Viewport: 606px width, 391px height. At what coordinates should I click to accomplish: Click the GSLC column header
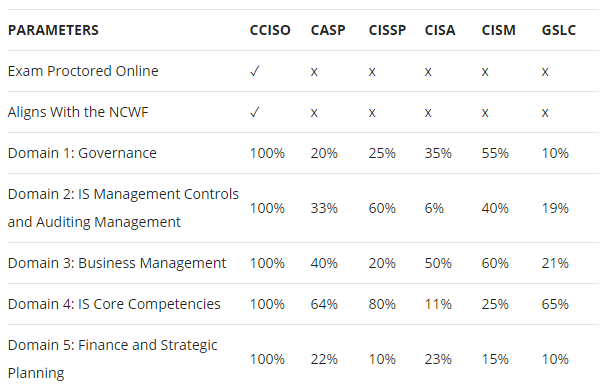(x=558, y=30)
